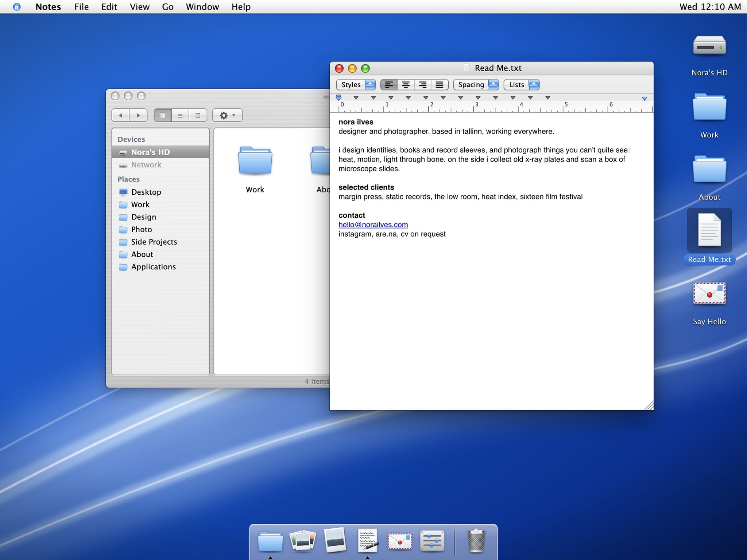The image size is (747, 560).
Task: Open Work in Places sidebar
Action: [160, 204]
